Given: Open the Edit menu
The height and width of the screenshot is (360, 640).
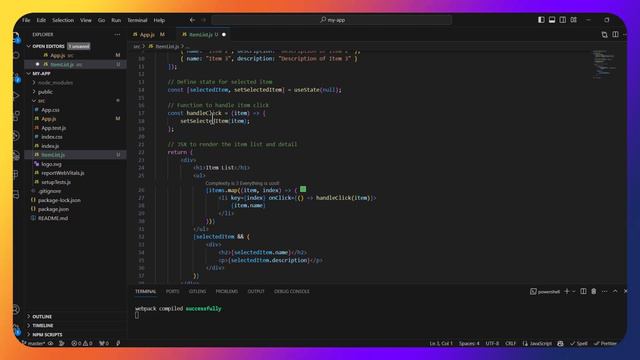Looking at the screenshot, I should pos(41,20).
